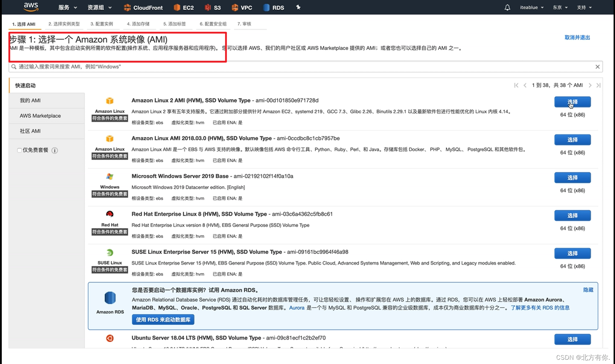Go to previous page of AMI list
The image size is (615, 364).
525,85
